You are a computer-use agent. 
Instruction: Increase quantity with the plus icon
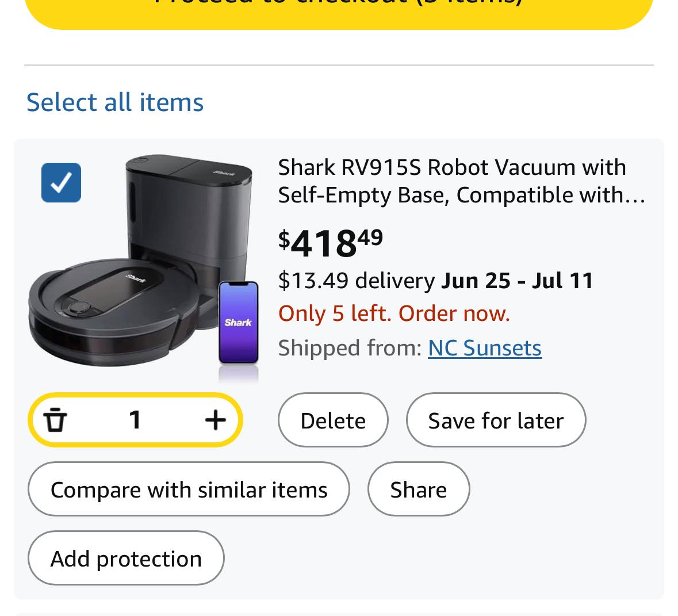tap(215, 420)
